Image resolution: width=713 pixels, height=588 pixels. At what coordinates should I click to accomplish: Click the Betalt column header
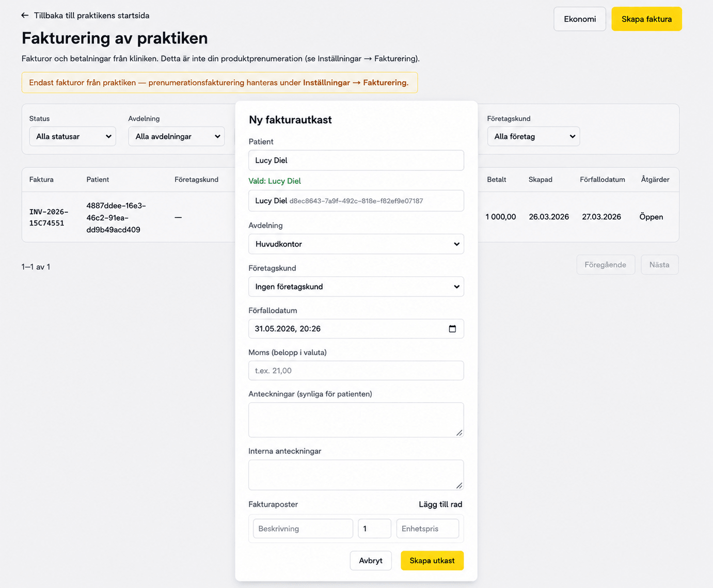tap(497, 180)
